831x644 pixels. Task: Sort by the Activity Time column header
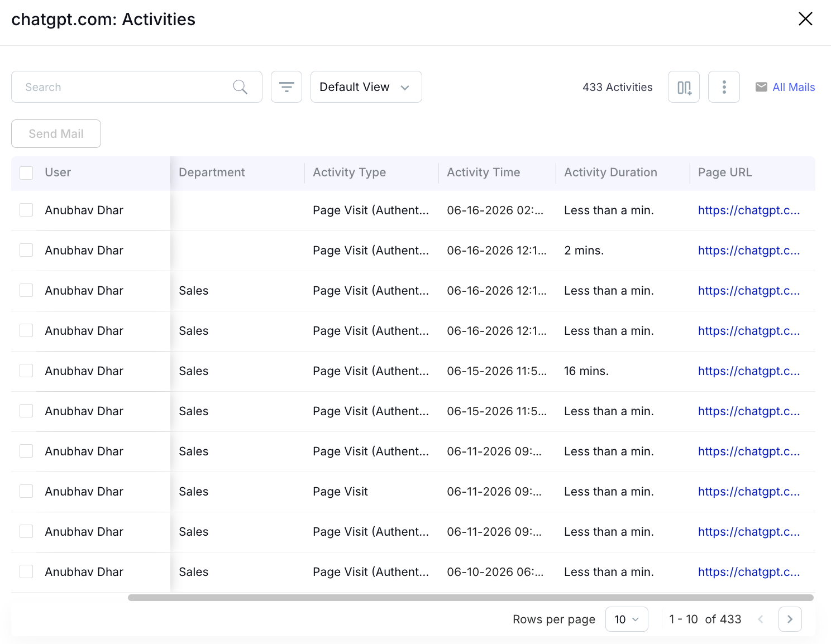[x=483, y=172]
